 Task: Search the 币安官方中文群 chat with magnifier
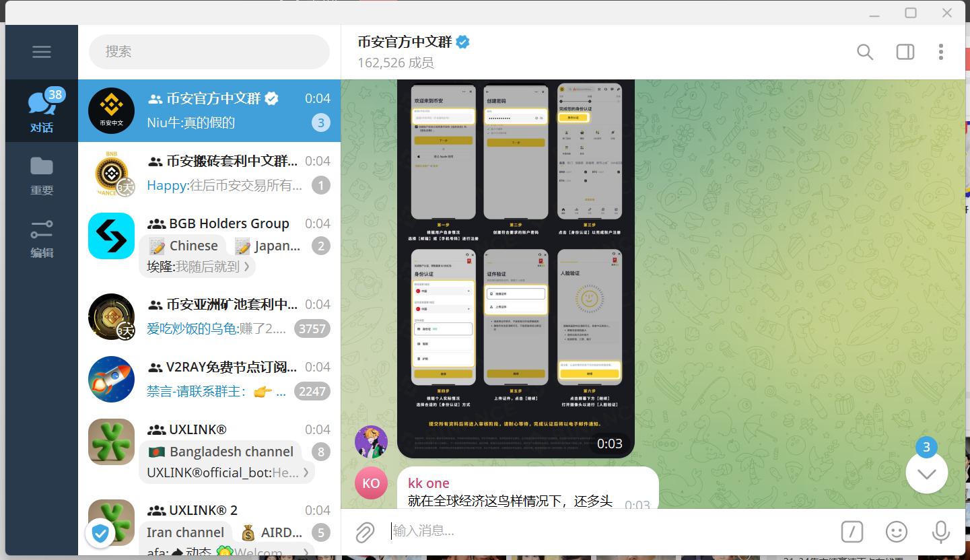pyautogui.click(x=865, y=52)
